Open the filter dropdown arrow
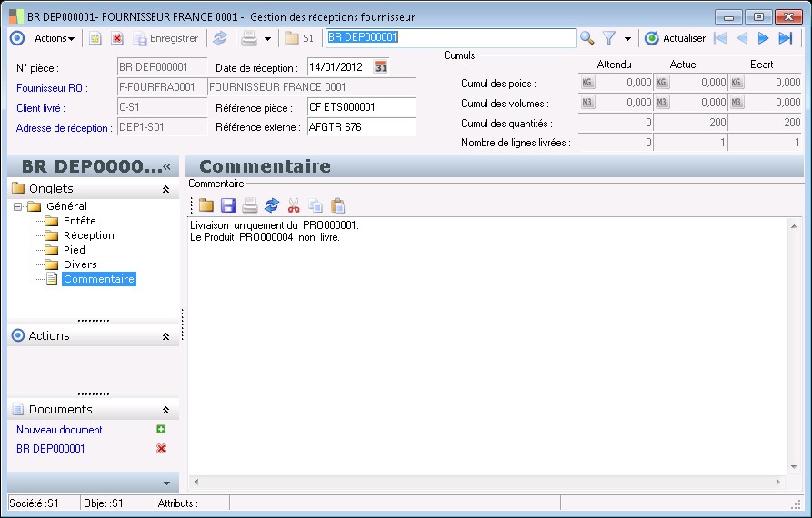The image size is (812, 518). pos(627,39)
